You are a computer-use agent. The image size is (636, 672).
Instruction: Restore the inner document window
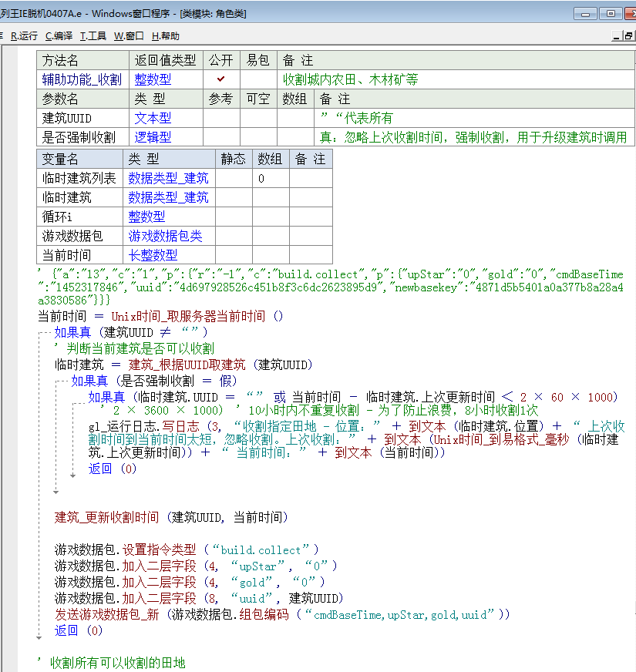[x=628, y=35]
